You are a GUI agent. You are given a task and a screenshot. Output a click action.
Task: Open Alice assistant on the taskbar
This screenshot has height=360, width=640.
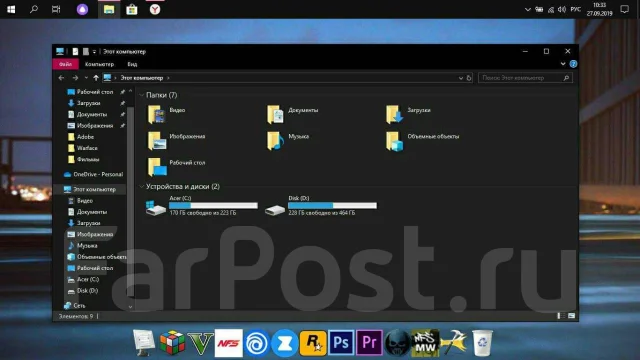(x=82, y=9)
